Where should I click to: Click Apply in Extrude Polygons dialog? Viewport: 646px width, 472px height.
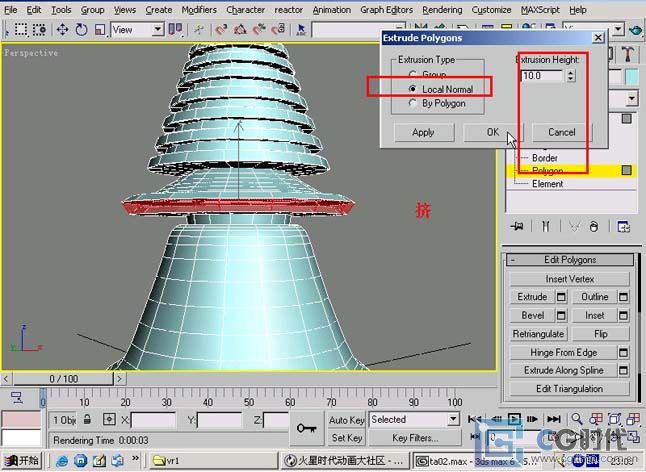424,132
